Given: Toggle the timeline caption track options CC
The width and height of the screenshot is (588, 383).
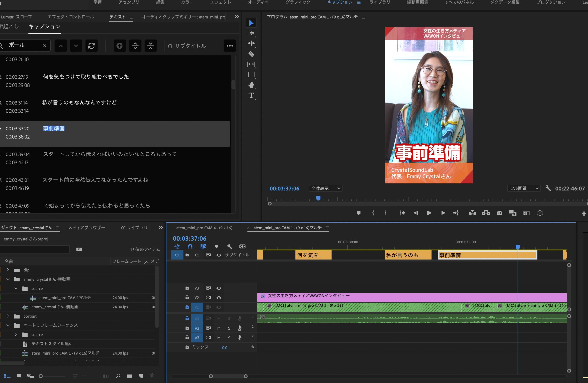Looking at the screenshot, I should [242, 246].
